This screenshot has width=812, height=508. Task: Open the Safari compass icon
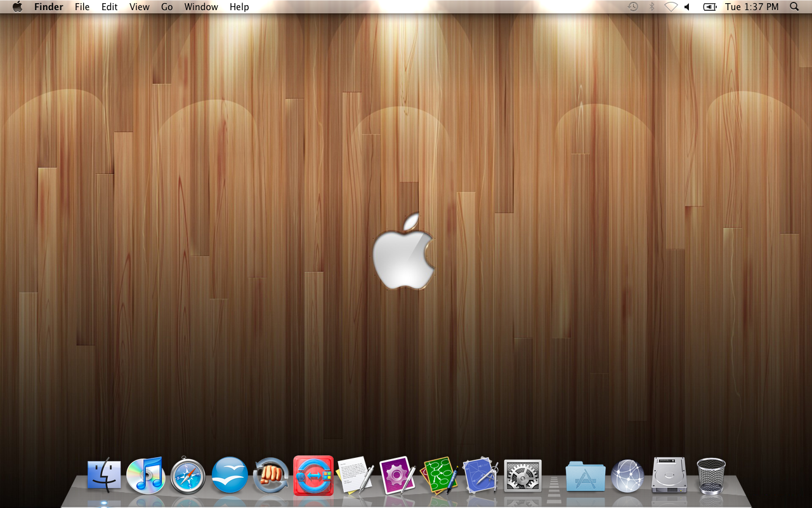point(188,476)
